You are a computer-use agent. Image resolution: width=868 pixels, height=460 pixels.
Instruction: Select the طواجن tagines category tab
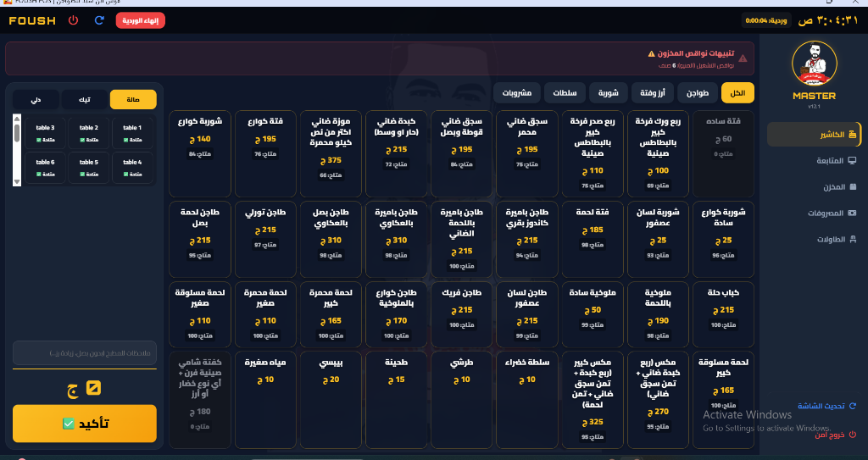pos(698,93)
